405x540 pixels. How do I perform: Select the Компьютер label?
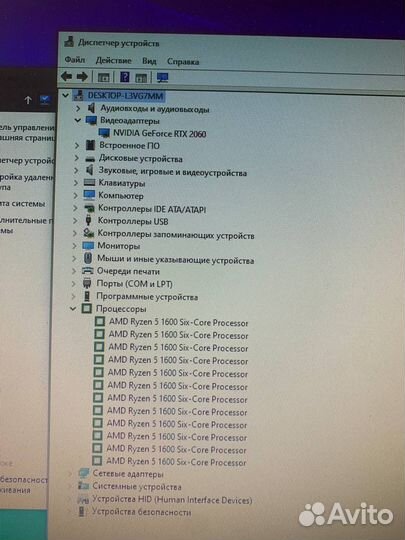tap(121, 196)
